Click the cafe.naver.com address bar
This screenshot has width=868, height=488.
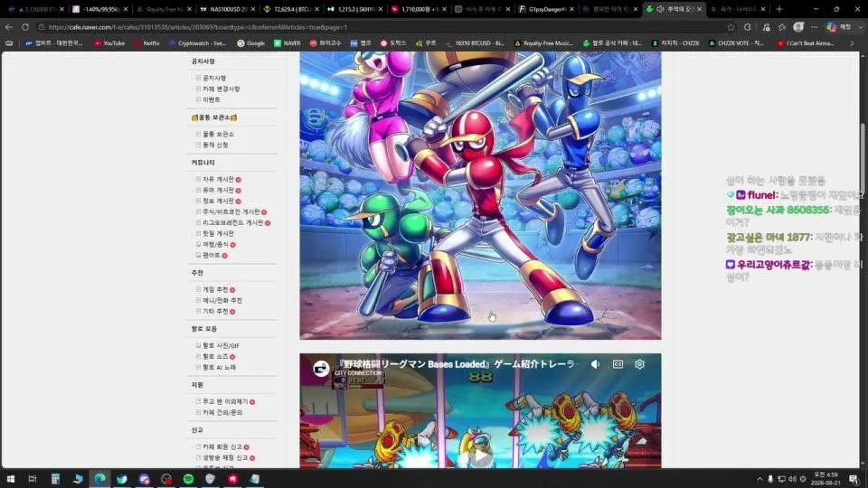382,26
